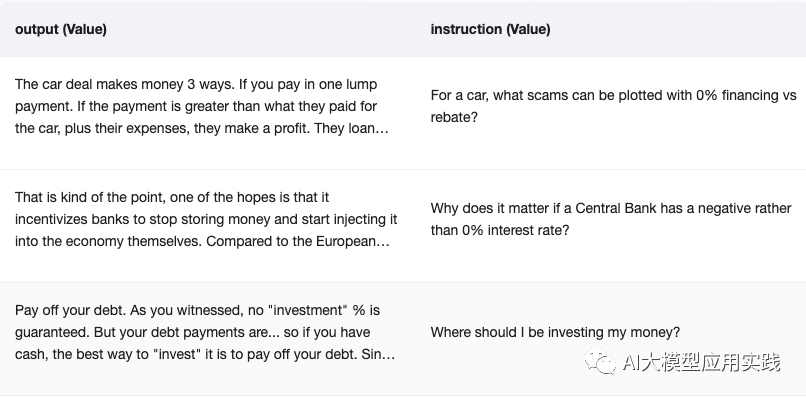Screen dimensions: 806x397
Task: Select the third table row background
Action: [x=403, y=338]
